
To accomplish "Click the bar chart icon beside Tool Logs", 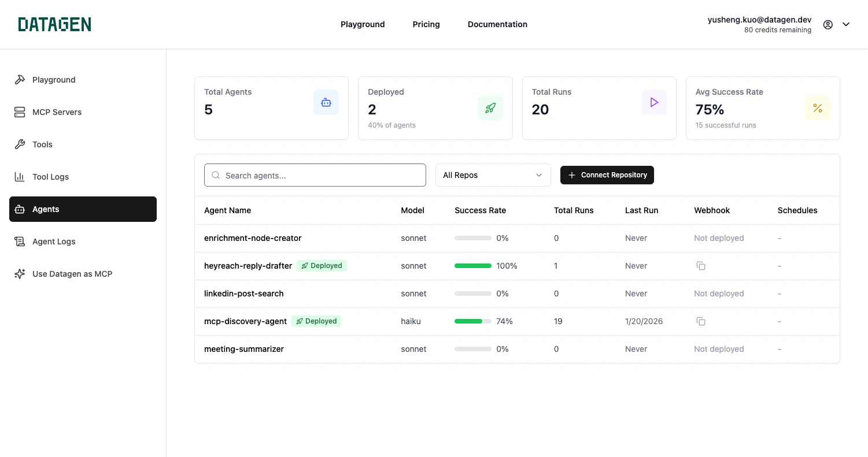I will (20, 177).
